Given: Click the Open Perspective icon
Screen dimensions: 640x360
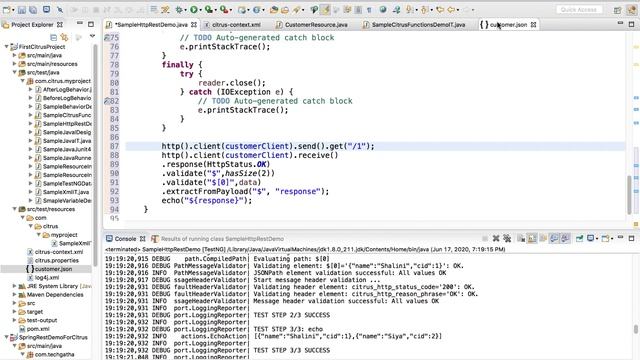Looking at the screenshot, I should pos(618,10).
